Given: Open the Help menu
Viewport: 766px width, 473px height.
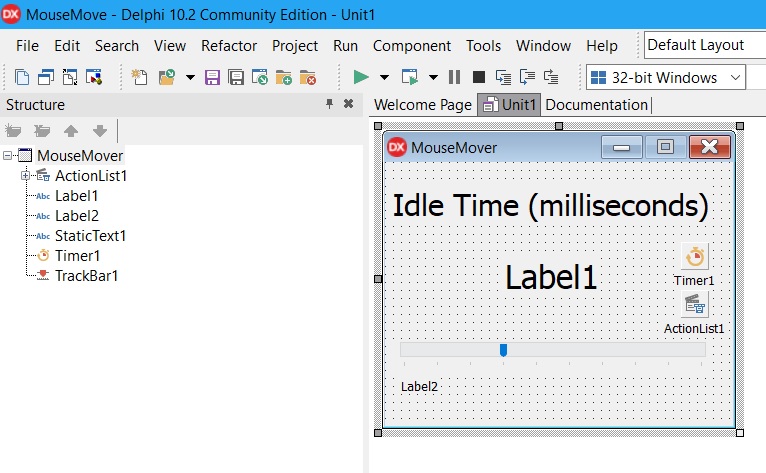Looking at the screenshot, I should pyautogui.click(x=602, y=46).
